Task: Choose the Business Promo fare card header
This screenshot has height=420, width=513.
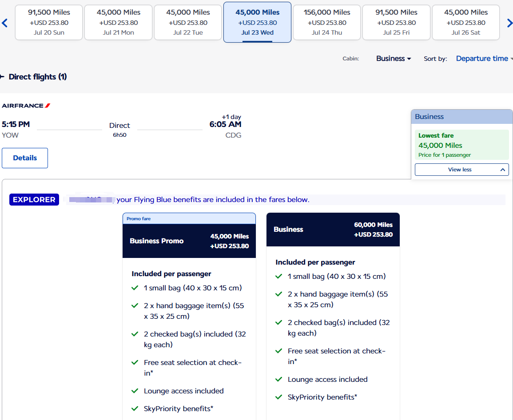Action: point(189,241)
